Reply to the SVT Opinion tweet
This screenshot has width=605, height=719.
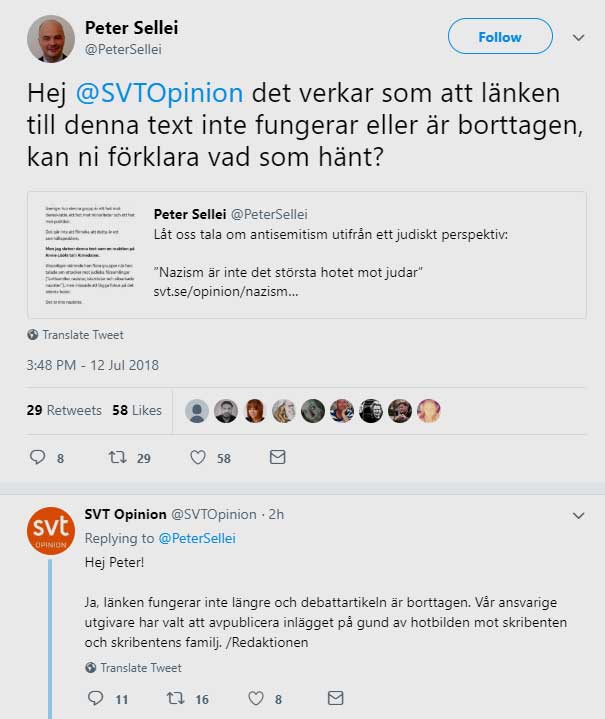(x=95, y=698)
